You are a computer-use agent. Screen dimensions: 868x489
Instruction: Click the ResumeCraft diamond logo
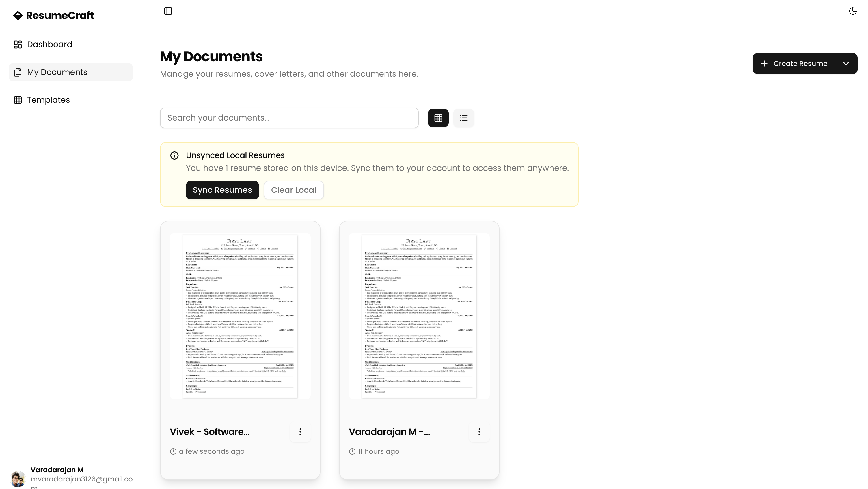18,16
